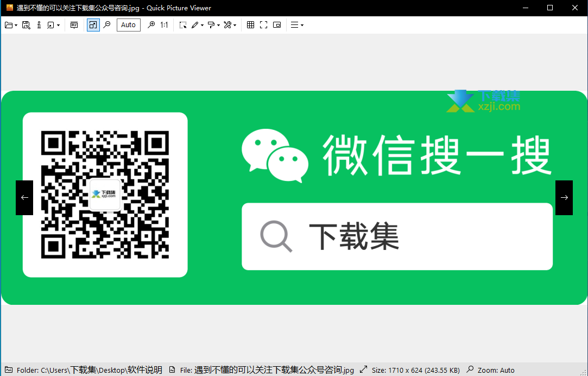The height and width of the screenshot is (376, 588).
Task: Open the wrench tools icon
Action: coord(227,25)
